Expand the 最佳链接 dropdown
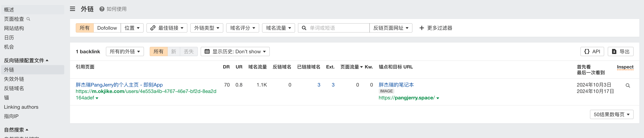Viewport: 644px width, 138px height. [167, 28]
